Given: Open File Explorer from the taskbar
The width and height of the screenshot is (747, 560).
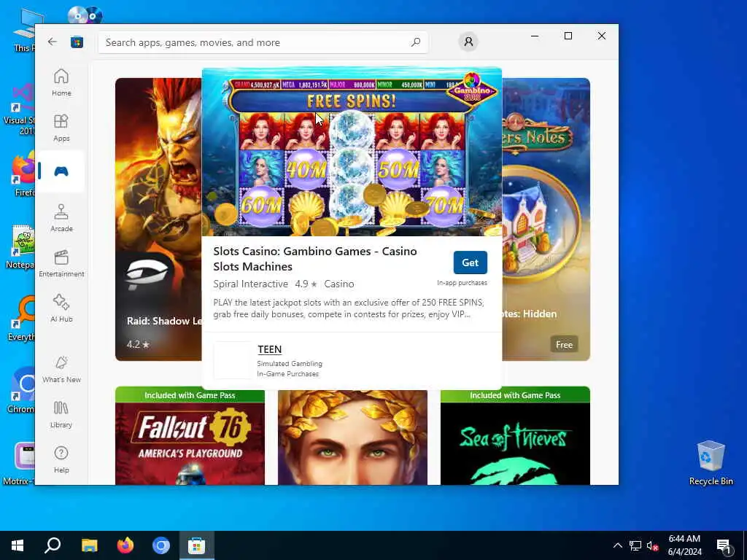Looking at the screenshot, I should coord(89,545).
